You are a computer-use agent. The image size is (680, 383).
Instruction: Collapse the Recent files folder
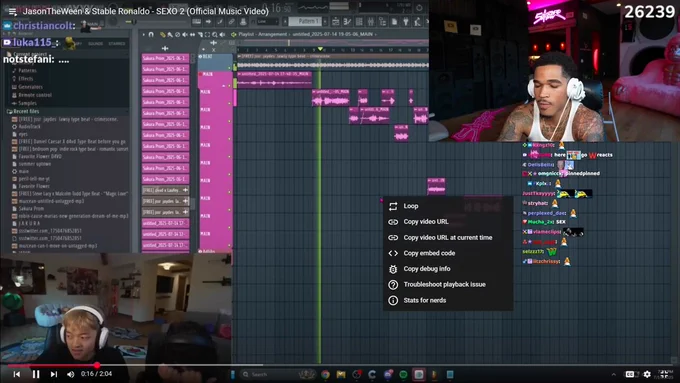(x=23, y=111)
